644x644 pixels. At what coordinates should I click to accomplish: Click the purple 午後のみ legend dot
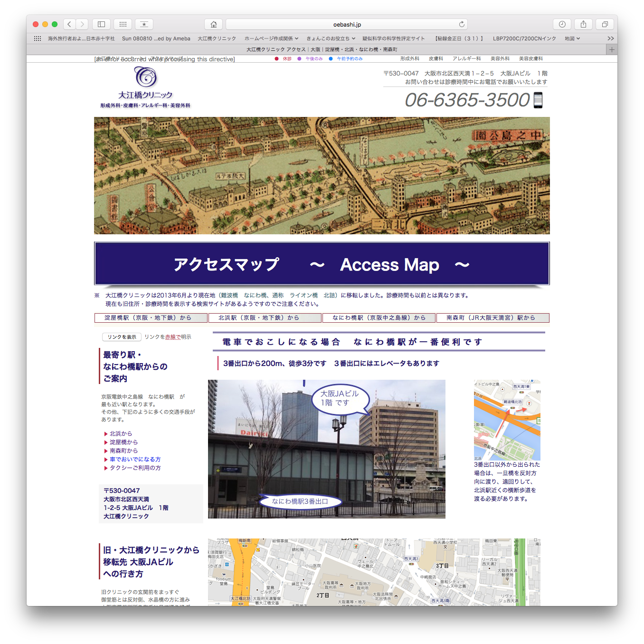pyautogui.click(x=299, y=59)
